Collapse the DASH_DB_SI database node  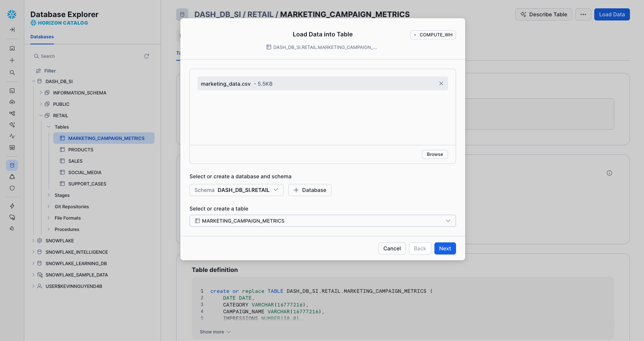pyautogui.click(x=33, y=82)
